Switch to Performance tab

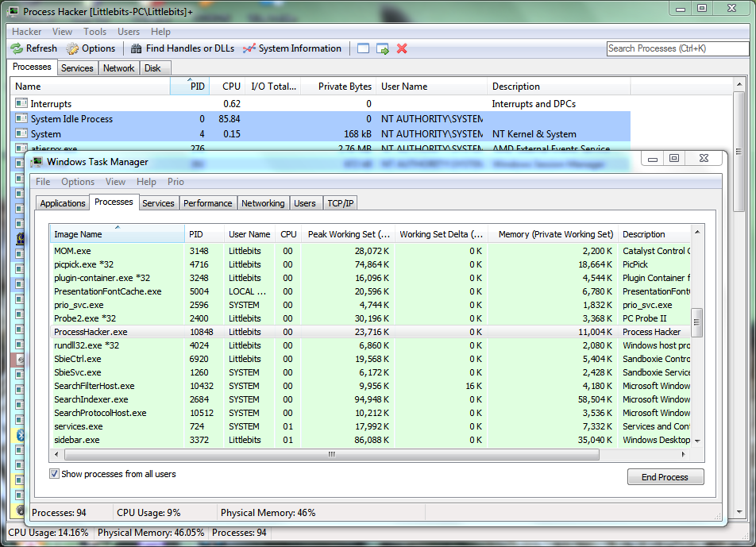pos(208,203)
